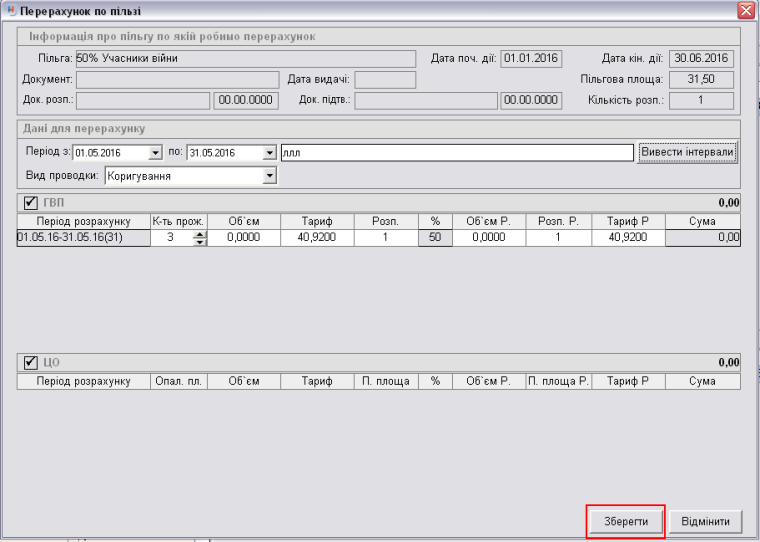Viewport: 760px width, 542px height.
Task: Click the Відмінити button
Action: click(x=711, y=522)
